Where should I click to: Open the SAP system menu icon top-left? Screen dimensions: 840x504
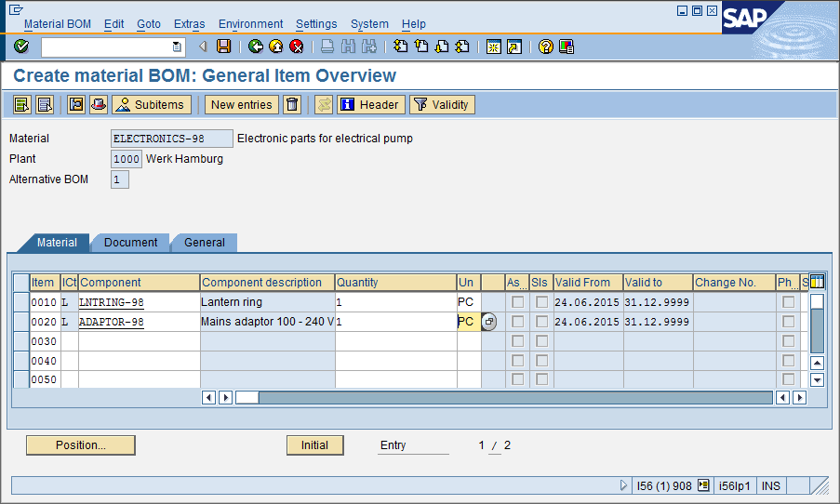tap(17, 9)
